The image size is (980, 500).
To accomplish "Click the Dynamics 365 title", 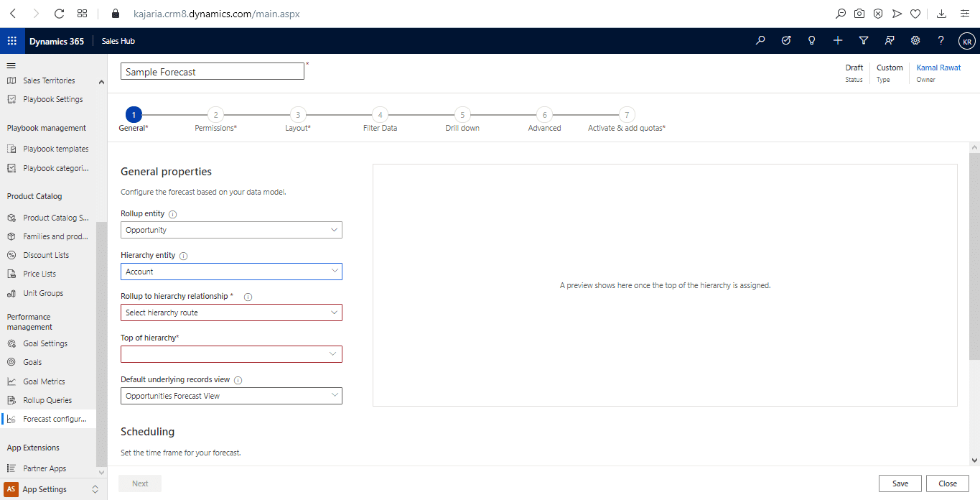I will (x=57, y=41).
